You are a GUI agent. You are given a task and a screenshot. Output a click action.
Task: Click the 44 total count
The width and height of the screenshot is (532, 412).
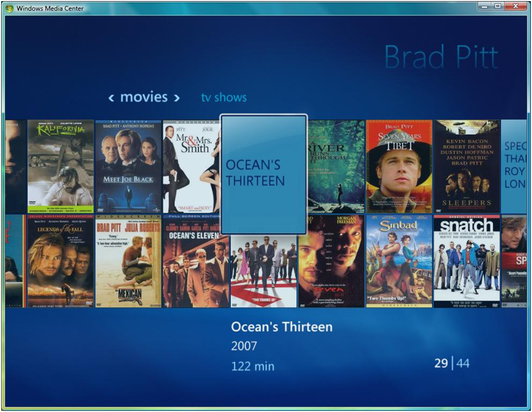pos(463,363)
